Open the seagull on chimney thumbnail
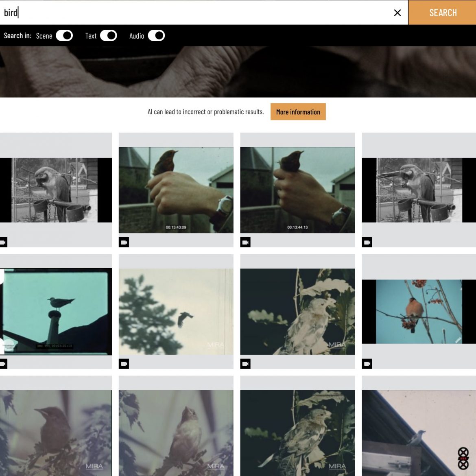 (x=56, y=311)
